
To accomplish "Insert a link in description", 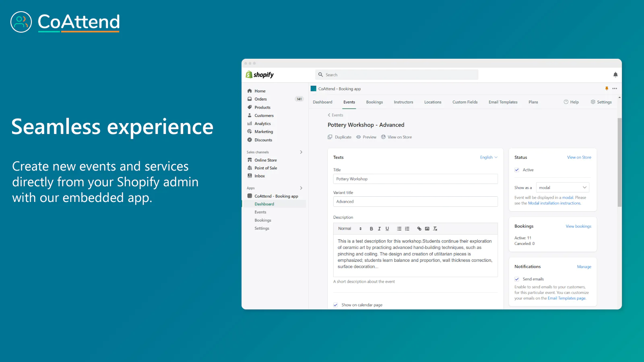I will coord(419,228).
